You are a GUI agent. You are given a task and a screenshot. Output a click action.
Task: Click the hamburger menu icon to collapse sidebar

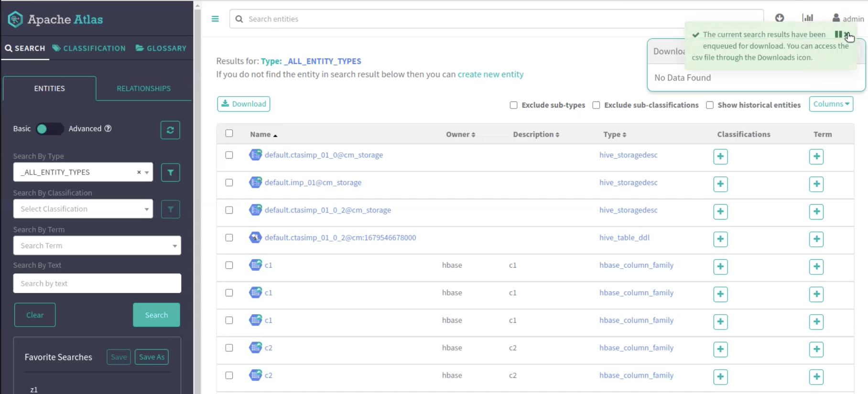(215, 19)
